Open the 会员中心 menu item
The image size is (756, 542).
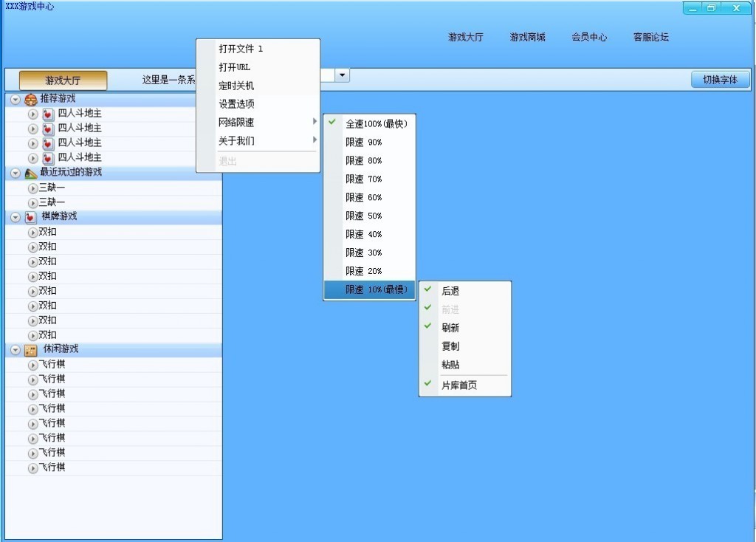(589, 37)
